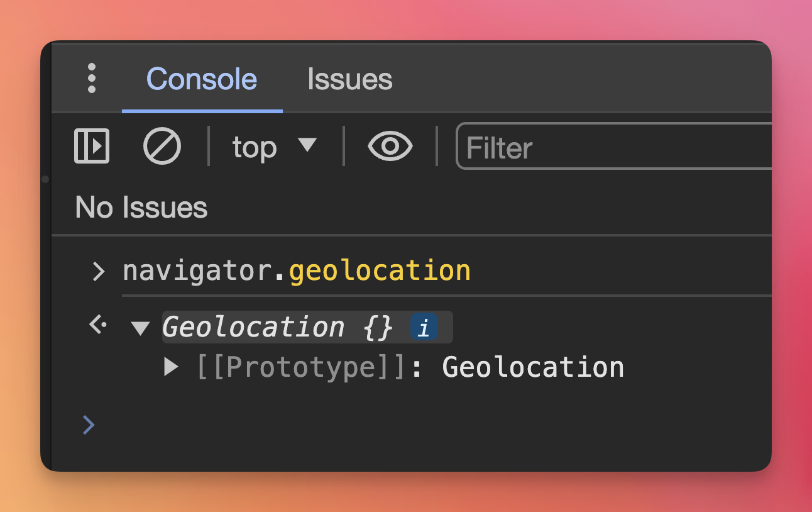Click the yellow "geolocation" word in command
The height and width of the screenshot is (512, 812).
[x=380, y=270]
